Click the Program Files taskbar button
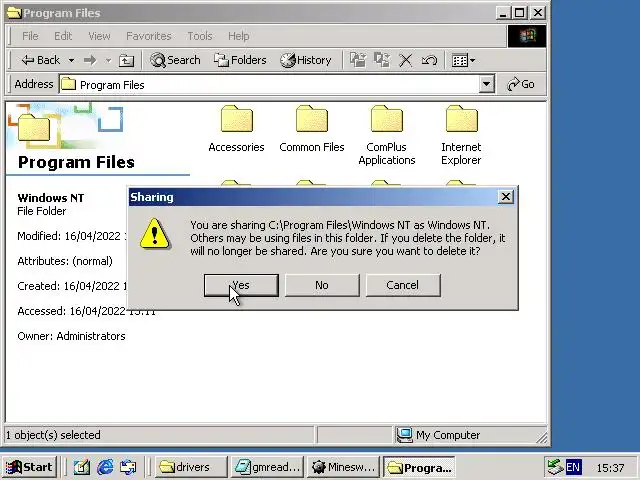 point(420,467)
